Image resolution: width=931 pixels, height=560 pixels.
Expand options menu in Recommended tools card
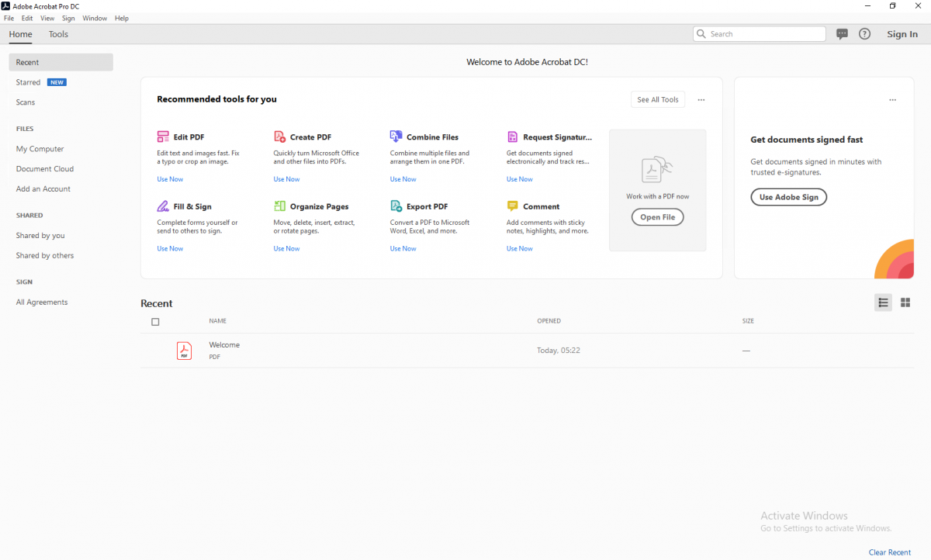tap(701, 100)
